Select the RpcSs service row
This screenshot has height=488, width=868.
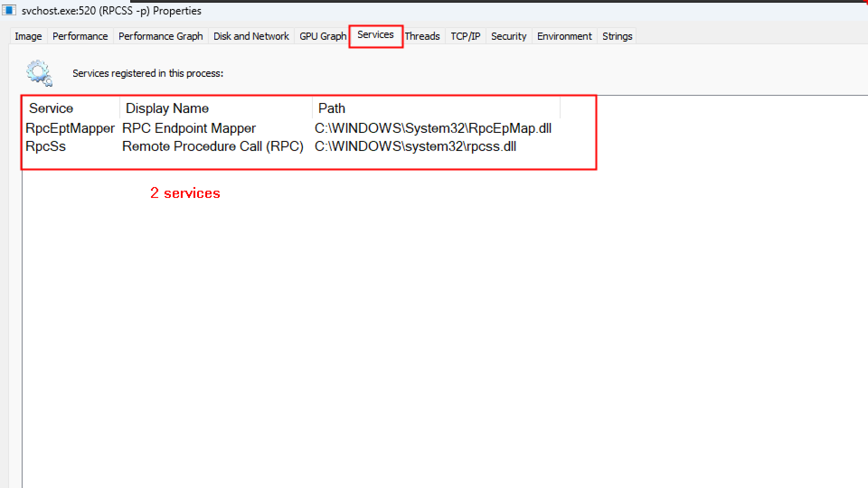[46, 146]
